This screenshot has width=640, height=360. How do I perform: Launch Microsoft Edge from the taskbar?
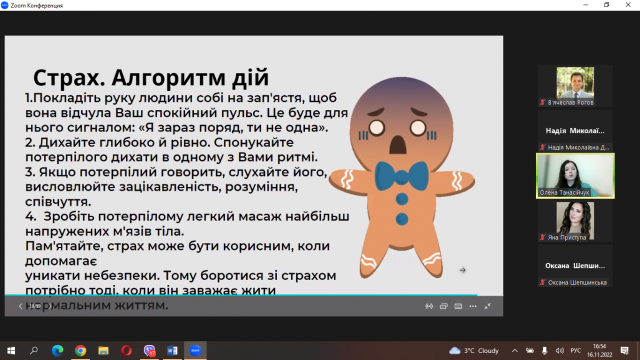(x=57, y=351)
